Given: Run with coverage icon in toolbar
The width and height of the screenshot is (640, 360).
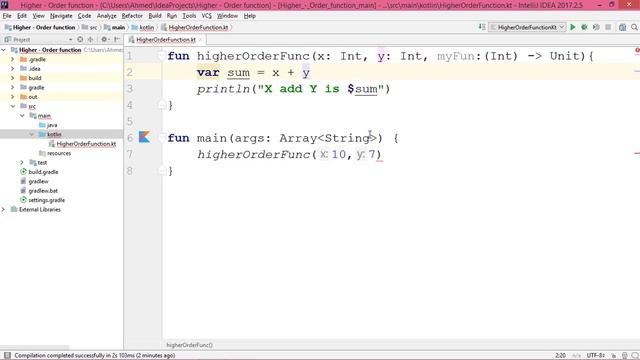Looking at the screenshot, I should [596, 27].
